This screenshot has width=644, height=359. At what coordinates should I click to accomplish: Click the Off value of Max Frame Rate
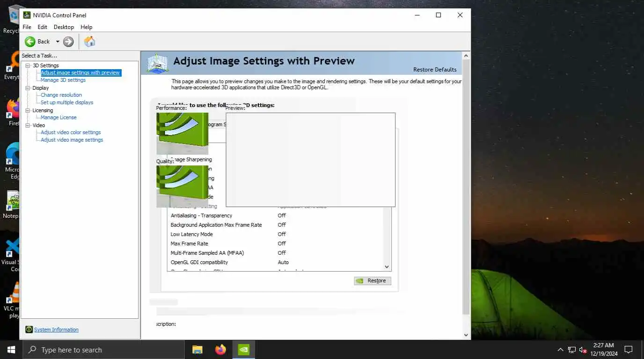(282, 244)
